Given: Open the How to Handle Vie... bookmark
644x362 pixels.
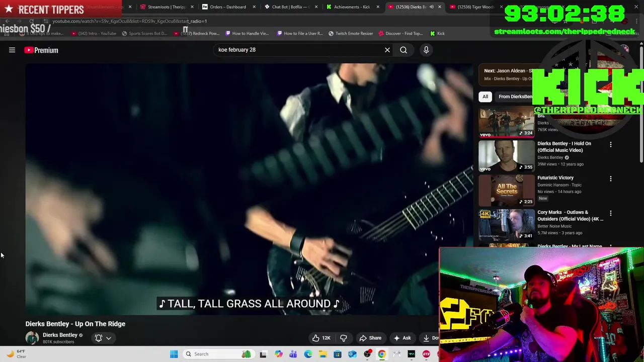Looking at the screenshot, I should coord(247,33).
